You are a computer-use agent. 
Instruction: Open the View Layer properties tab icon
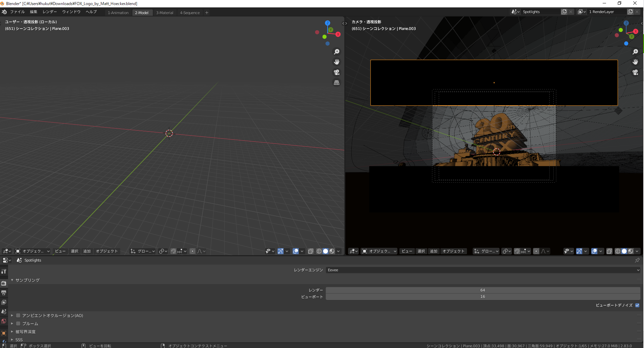[x=4, y=302]
